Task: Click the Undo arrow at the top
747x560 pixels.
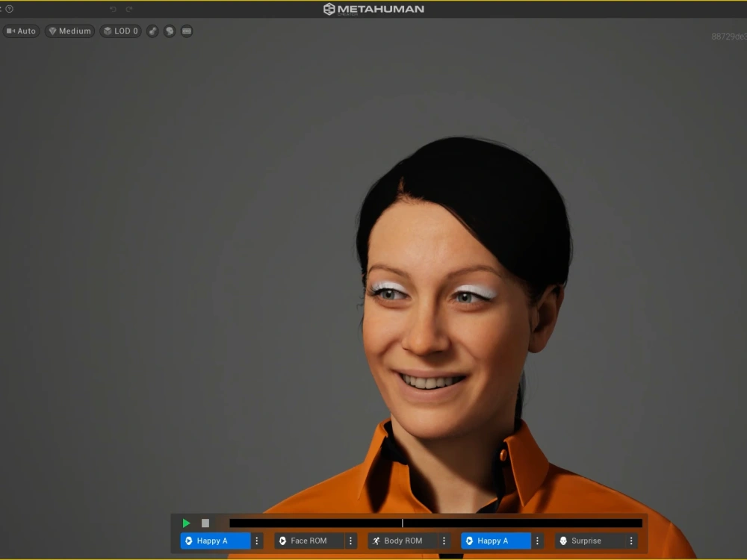Action: coord(113,8)
